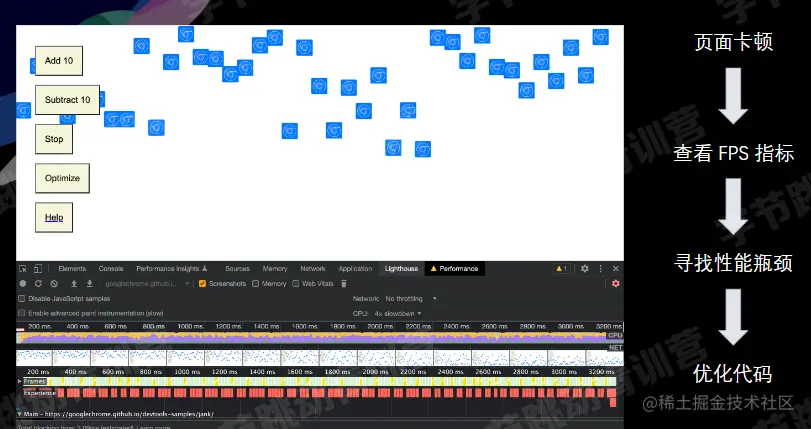Select the Performance tab
The height and width of the screenshot is (429, 811).
coord(454,269)
